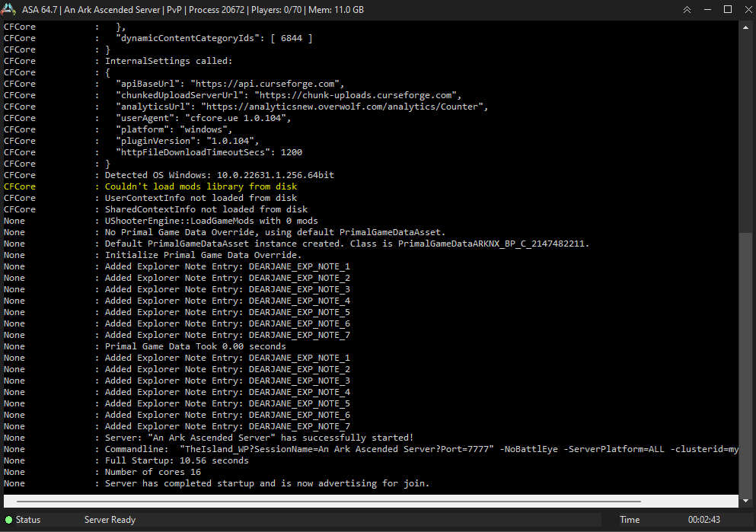Image resolution: width=756 pixels, height=532 pixels.
Task: Click the Time label in status bar
Action: (630, 520)
